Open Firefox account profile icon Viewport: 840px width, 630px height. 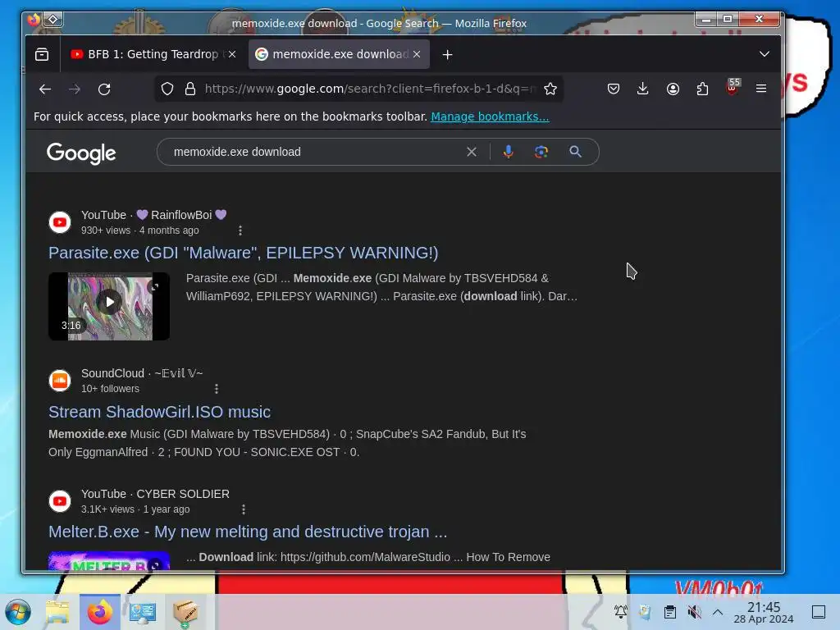point(673,89)
